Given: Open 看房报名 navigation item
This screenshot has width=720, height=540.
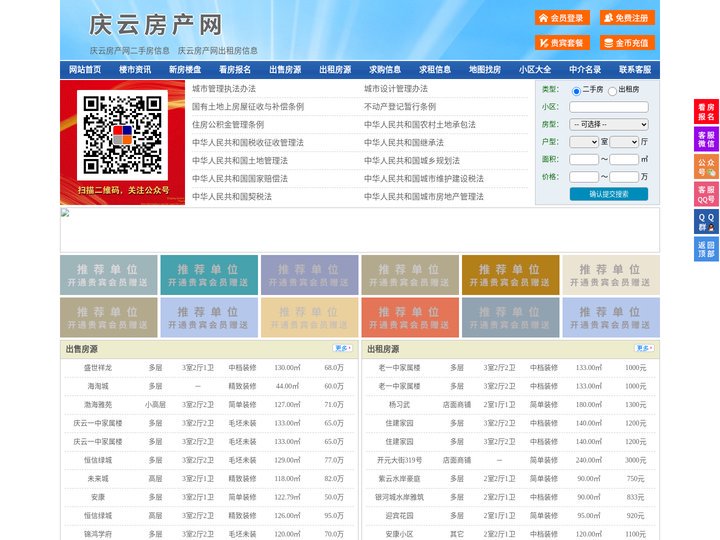Looking at the screenshot, I should coord(235,70).
